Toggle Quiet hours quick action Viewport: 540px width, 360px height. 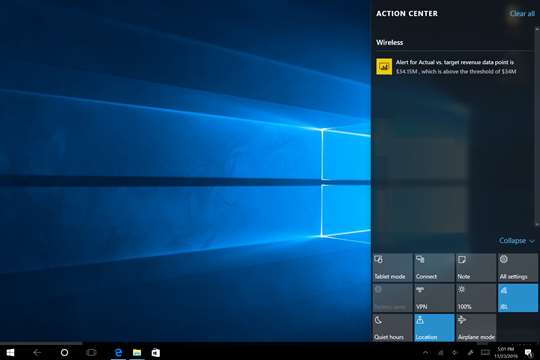(x=393, y=328)
